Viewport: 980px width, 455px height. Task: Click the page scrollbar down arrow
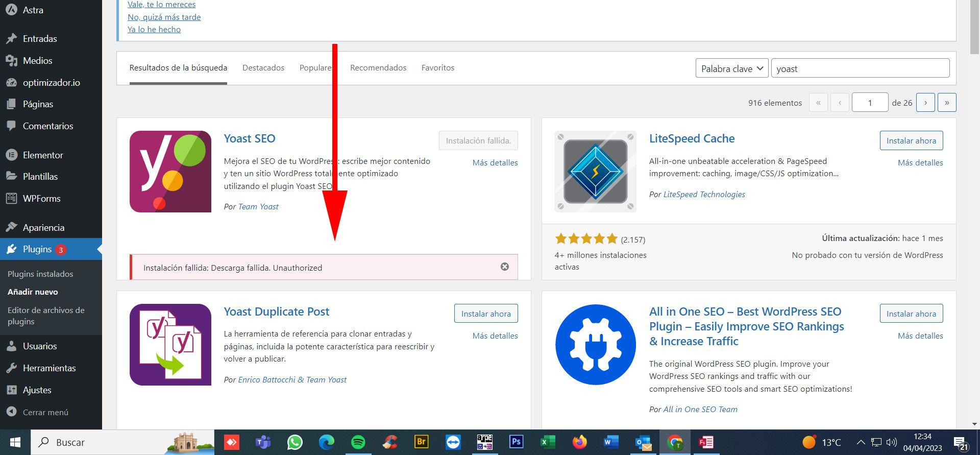click(974, 424)
